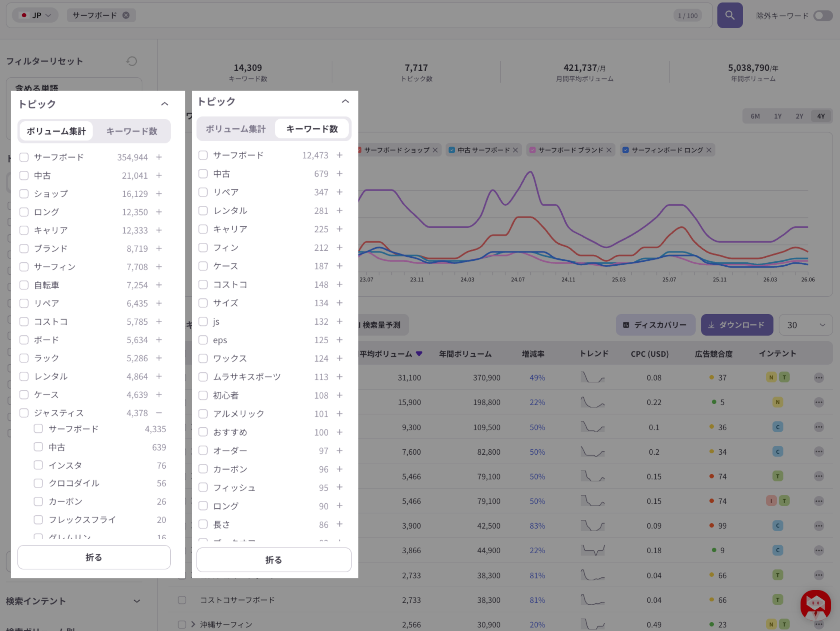Viewport: 840px width, 631px height.
Task: Collapse the left トピック panel chevron
Action: coord(164,104)
